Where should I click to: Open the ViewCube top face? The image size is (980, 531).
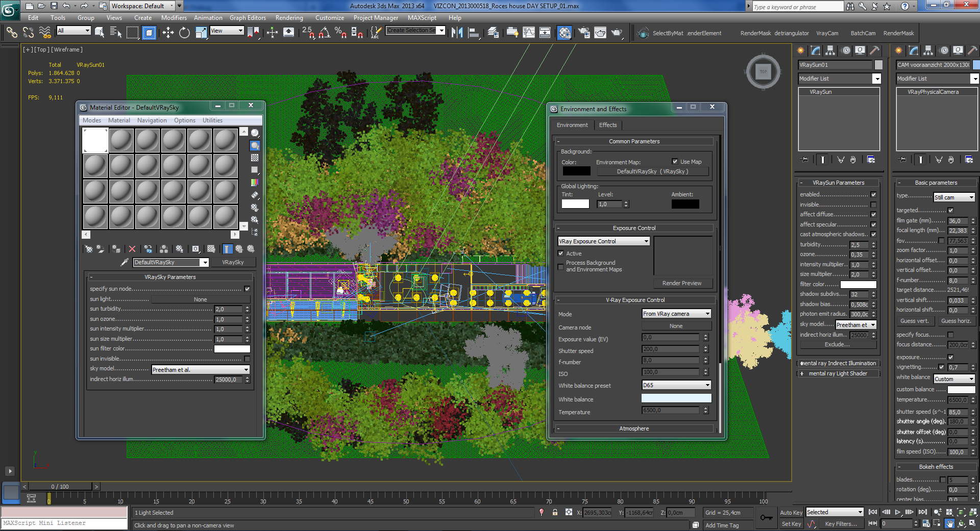[x=763, y=71]
